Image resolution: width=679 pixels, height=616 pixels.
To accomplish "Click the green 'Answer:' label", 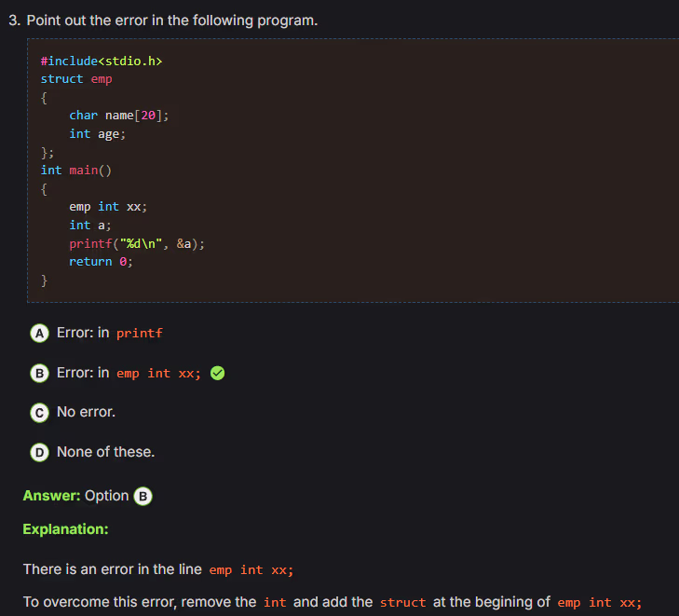I will point(51,496).
